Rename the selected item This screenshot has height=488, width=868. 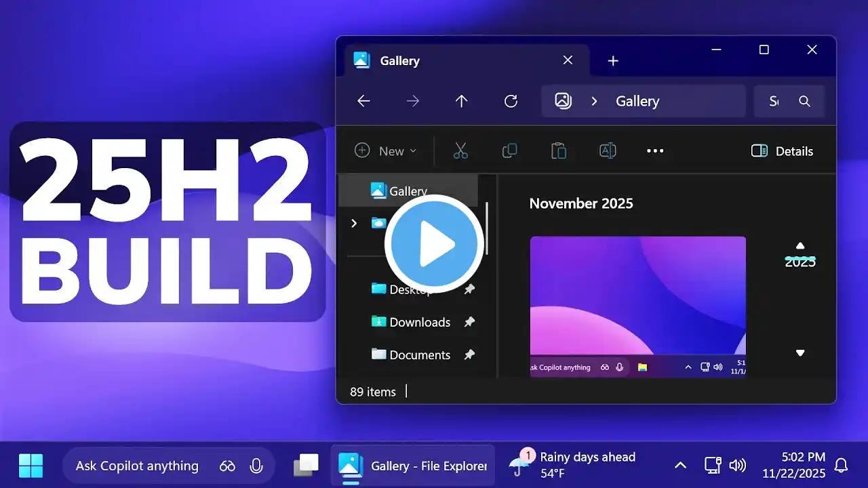click(608, 150)
